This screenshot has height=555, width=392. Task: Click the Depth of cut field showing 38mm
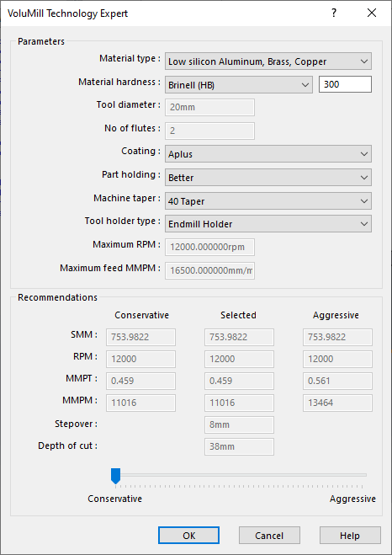[x=239, y=446]
